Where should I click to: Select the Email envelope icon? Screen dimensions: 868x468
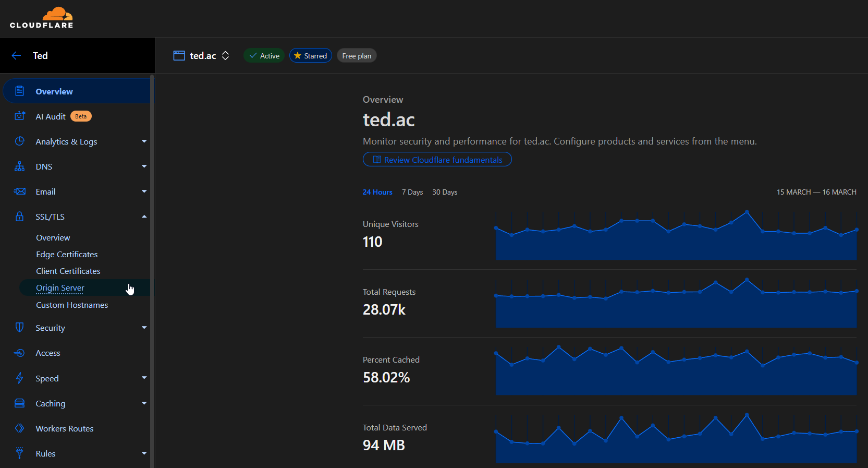coord(20,191)
